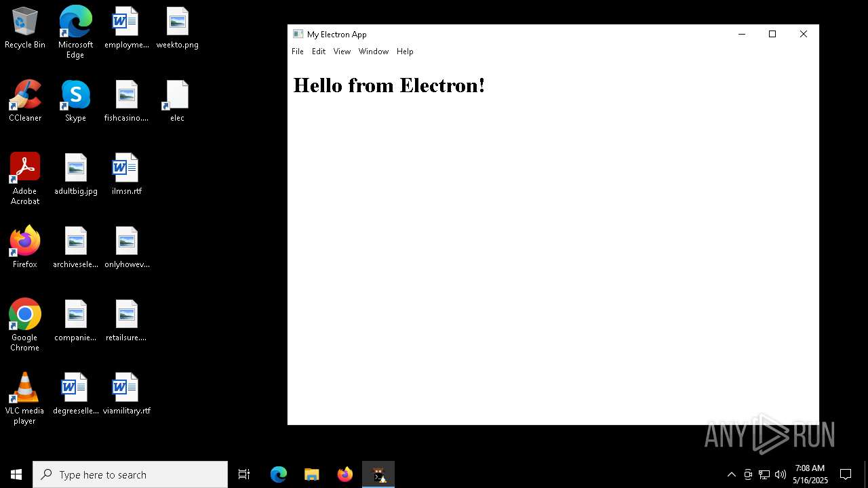
Task: Launch Microsoft Edge from the taskbar
Action: [279, 474]
